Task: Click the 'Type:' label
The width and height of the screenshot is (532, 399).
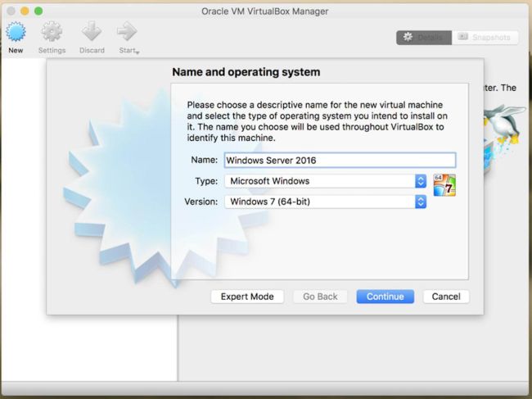Action: point(206,181)
